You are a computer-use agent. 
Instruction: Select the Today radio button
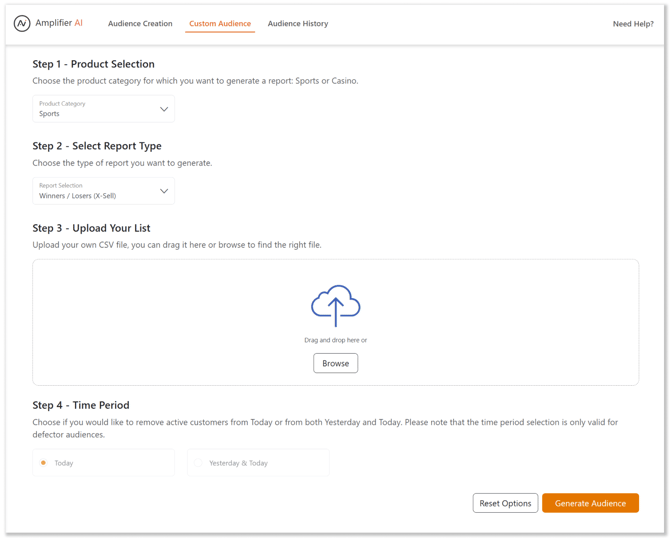coord(43,463)
